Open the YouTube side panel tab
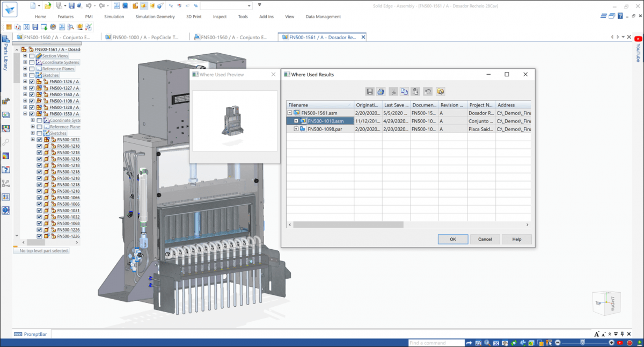Viewport: 644px width, 347px height. point(638,49)
